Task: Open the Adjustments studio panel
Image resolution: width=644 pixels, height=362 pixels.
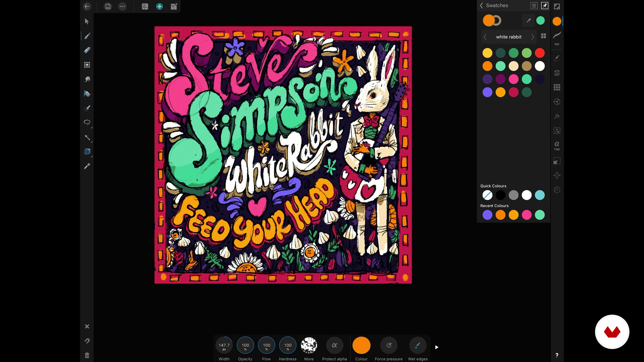Action: tap(557, 102)
